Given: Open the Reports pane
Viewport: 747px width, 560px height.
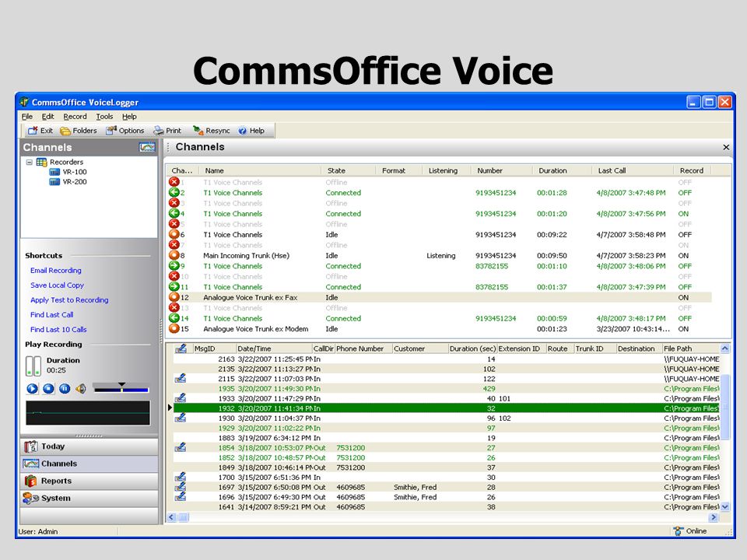Looking at the screenshot, I should point(89,481).
